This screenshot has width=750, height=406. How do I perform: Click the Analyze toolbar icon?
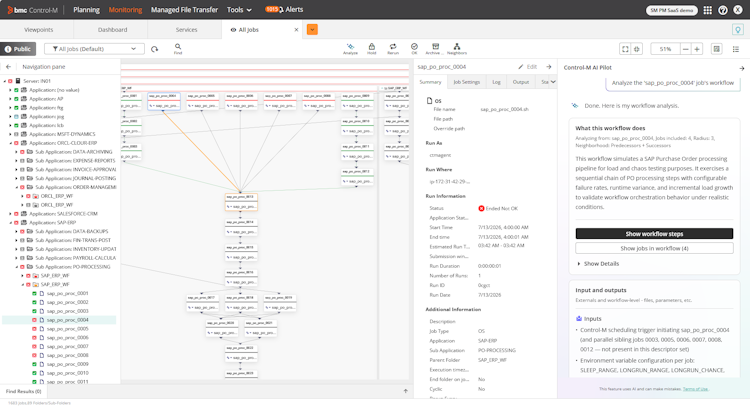pyautogui.click(x=350, y=48)
